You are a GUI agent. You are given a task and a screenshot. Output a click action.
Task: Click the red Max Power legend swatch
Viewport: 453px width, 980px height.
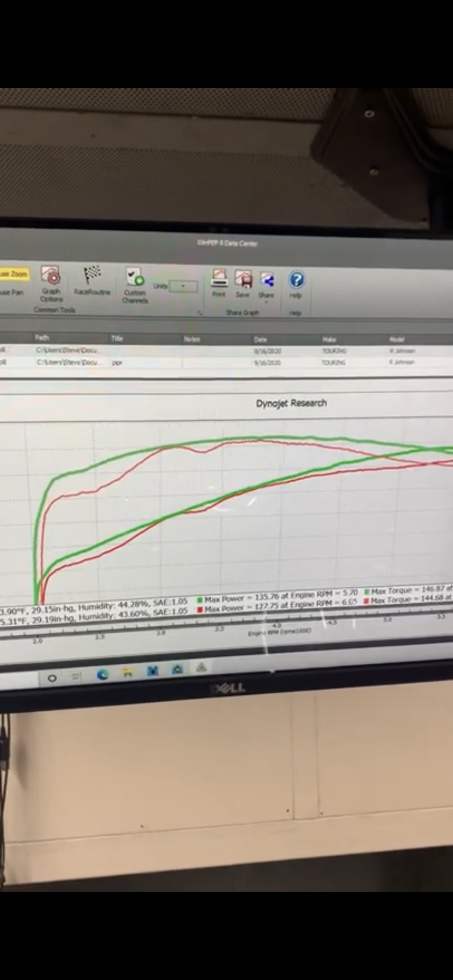pyautogui.click(x=200, y=610)
